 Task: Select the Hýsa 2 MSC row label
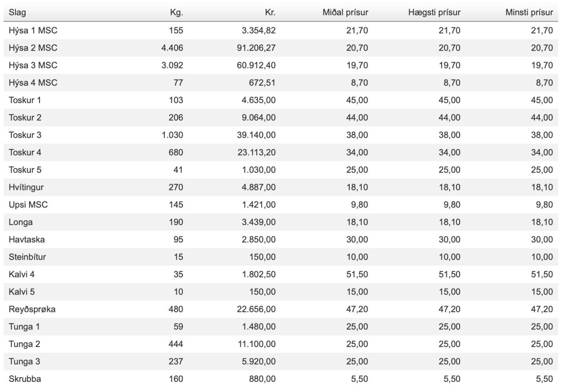click(33, 48)
